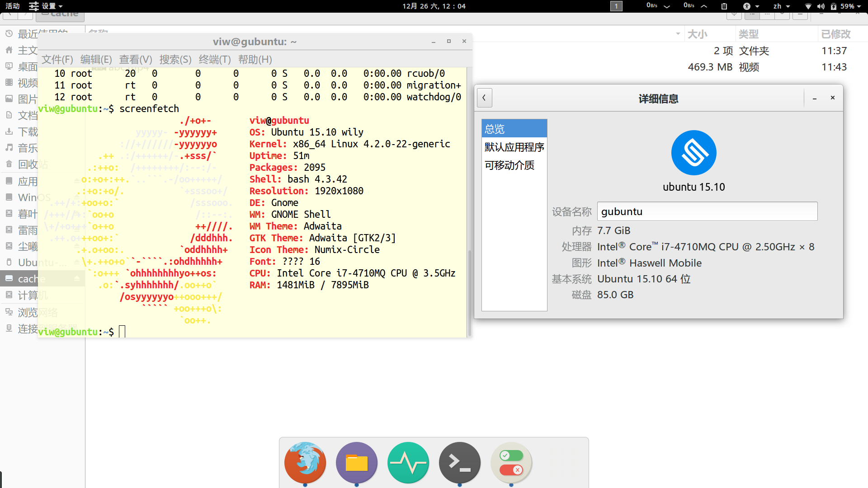Go back in the Details window
The height and width of the screenshot is (488, 868).
point(484,98)
